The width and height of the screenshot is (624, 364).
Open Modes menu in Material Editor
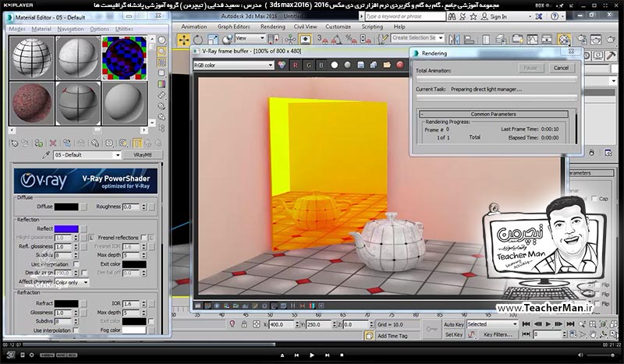click(16, 29)
